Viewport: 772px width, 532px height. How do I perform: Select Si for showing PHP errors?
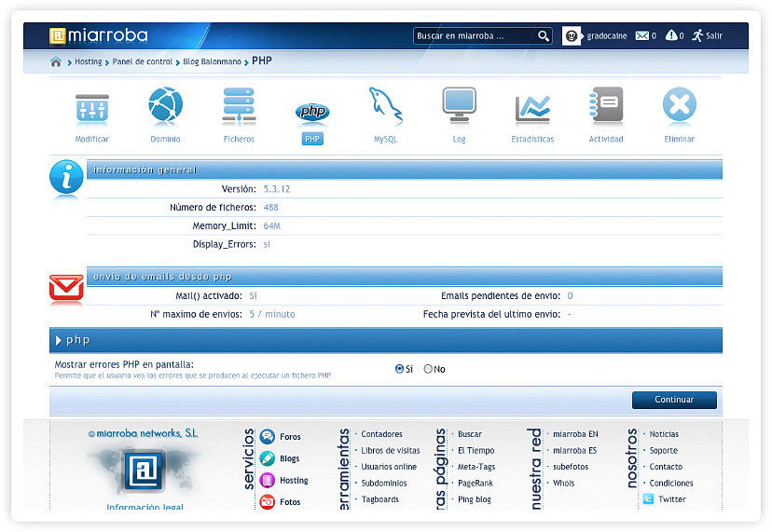(399, 369)
